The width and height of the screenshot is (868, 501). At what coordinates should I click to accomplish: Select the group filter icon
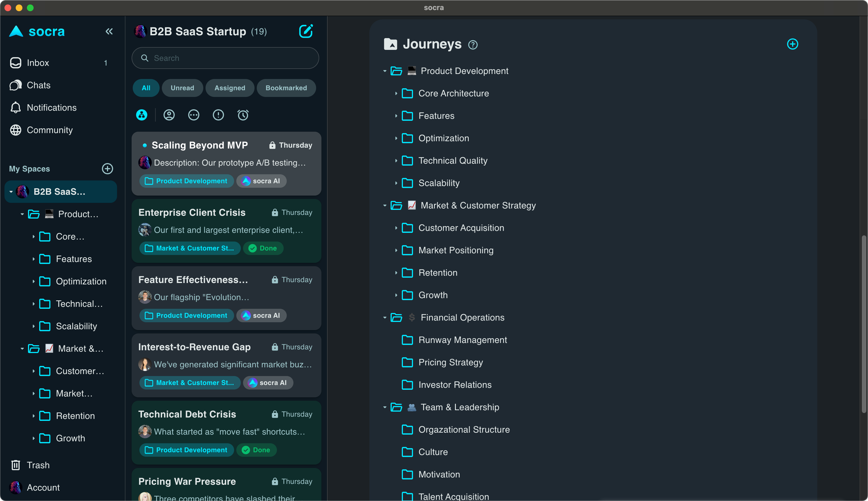click(142, 115)
